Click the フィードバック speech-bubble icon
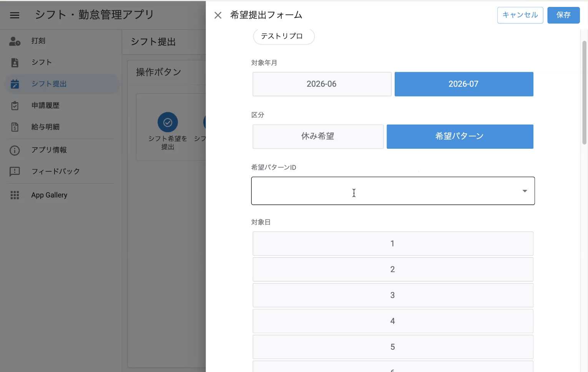 [15, 171]
